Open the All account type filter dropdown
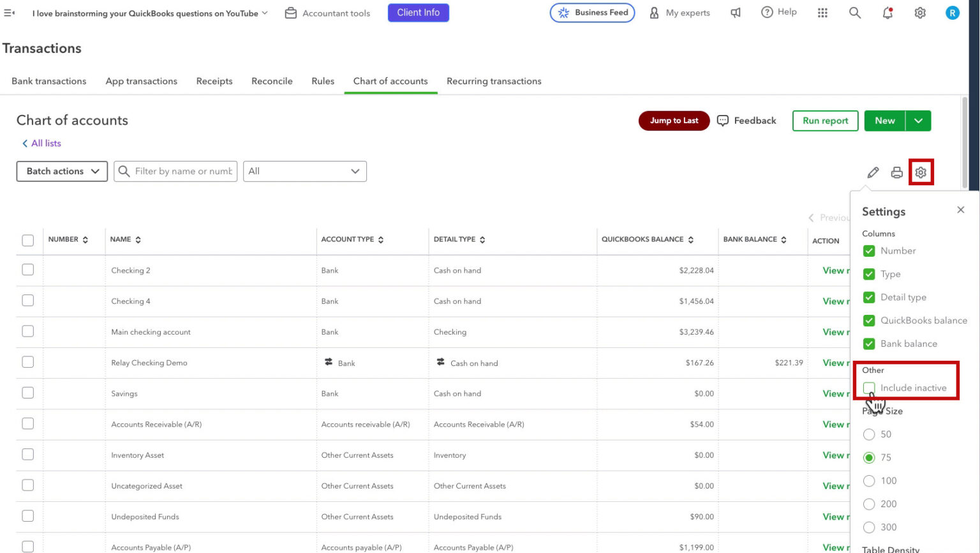 305,171
